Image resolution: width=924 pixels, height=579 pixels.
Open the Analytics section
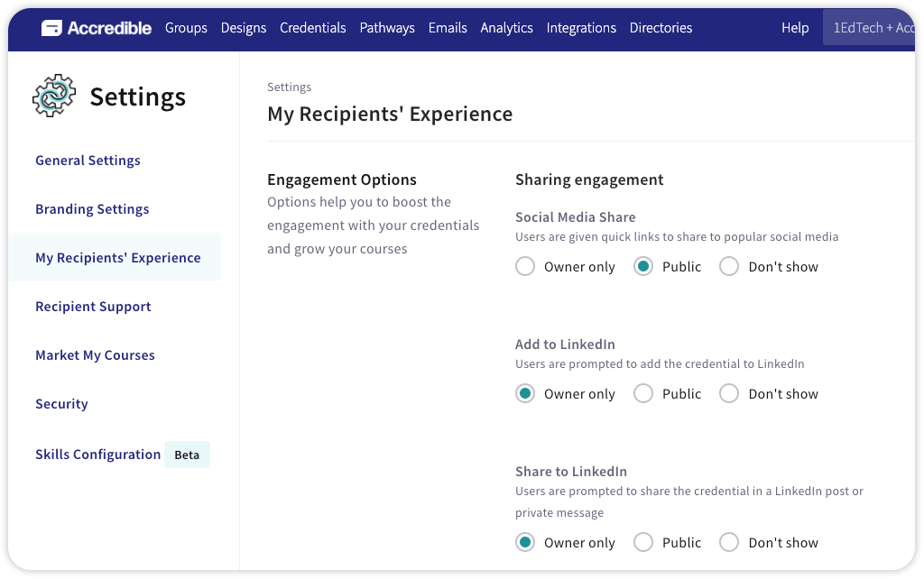(x=506, y=28)
